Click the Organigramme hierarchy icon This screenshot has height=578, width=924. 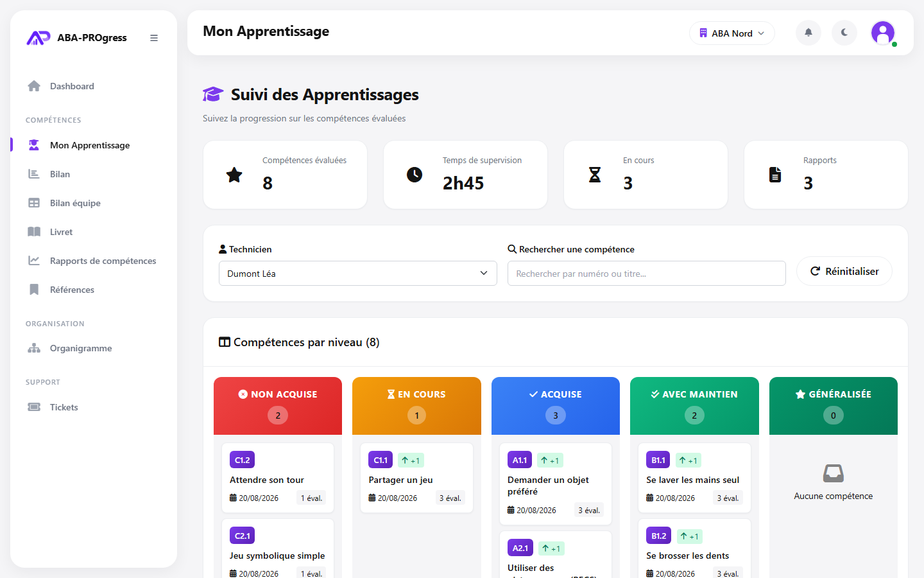click(34, 348)
